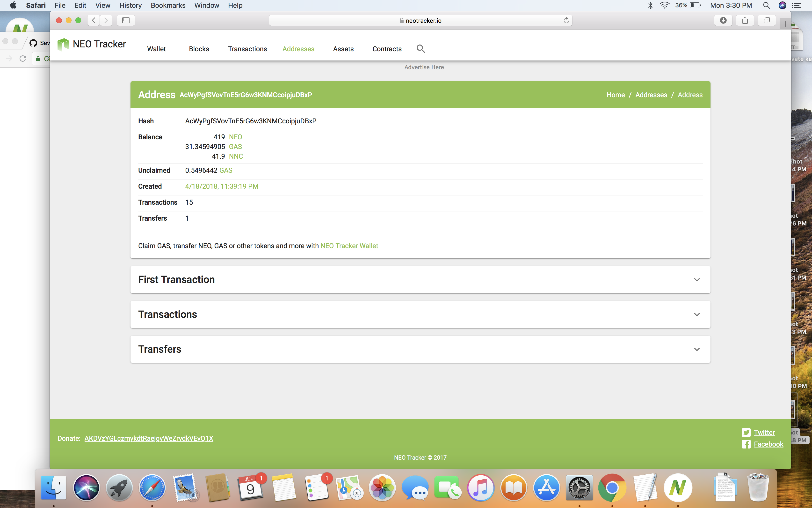
Task: Open Launchpad rocket icon in Dock
Action: coord(119,487)
